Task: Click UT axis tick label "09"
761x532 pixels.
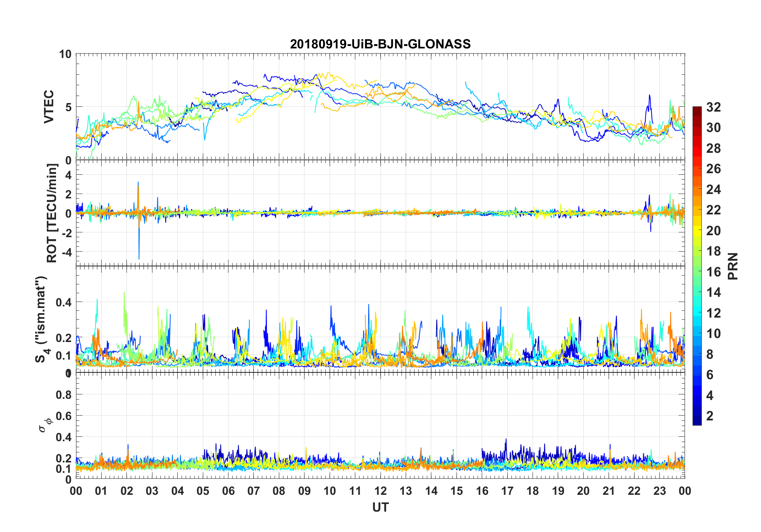Action: (304, 491)
